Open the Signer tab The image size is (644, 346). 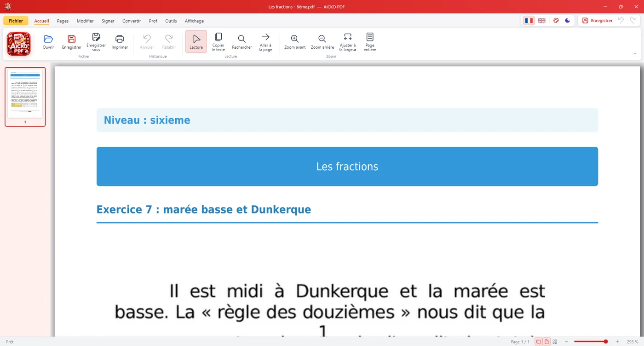108,21
